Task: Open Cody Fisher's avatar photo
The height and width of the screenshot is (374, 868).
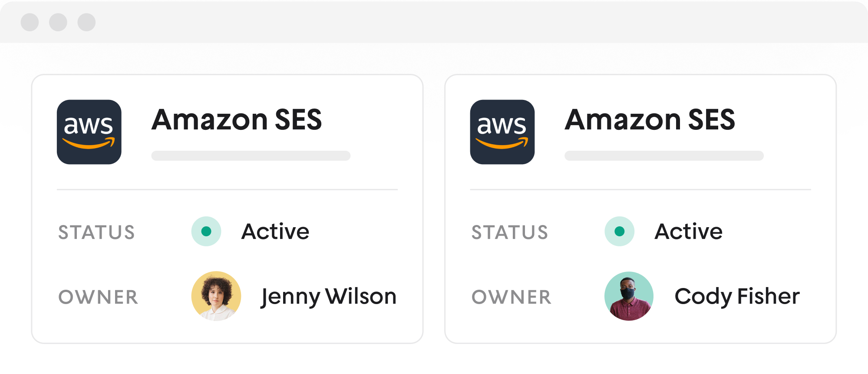Action: click(629, 296)
